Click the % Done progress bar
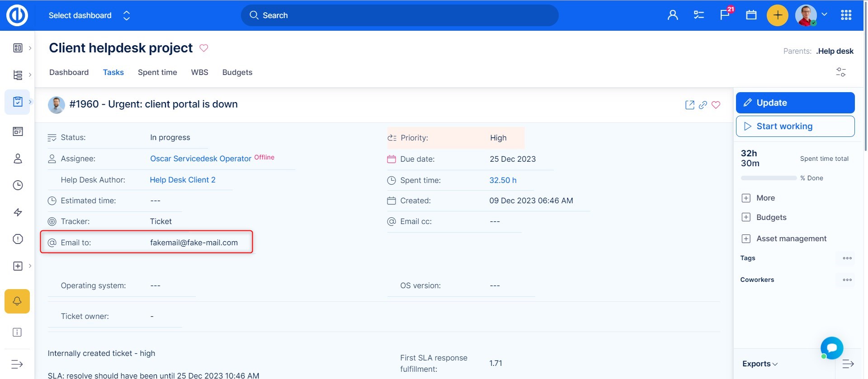The image size is (868, 379). pyautogui.click(x=769, y=178)
